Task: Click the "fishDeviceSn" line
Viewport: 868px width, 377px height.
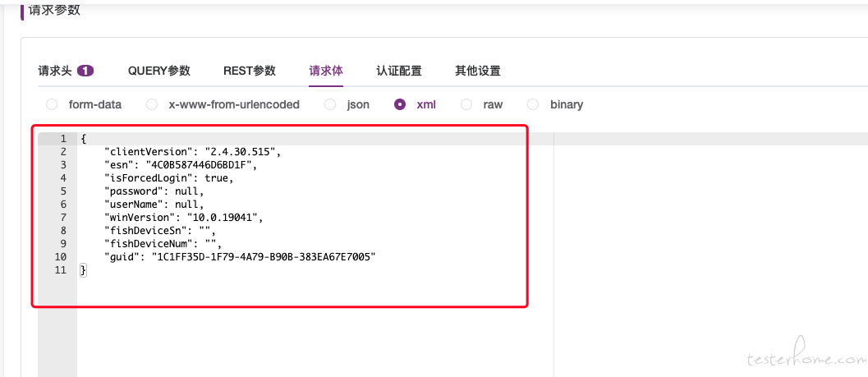Action: click(160, 231)
